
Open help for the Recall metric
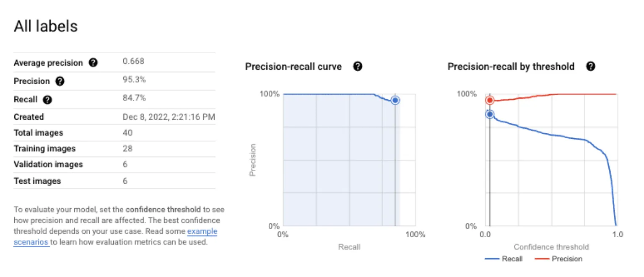(x=47, y=100)
